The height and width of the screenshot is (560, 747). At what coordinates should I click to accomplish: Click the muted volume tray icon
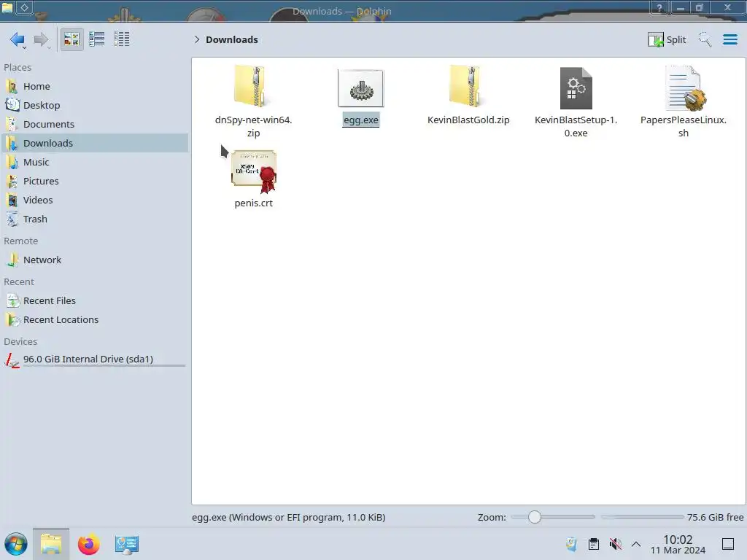(x=615, y=544)
